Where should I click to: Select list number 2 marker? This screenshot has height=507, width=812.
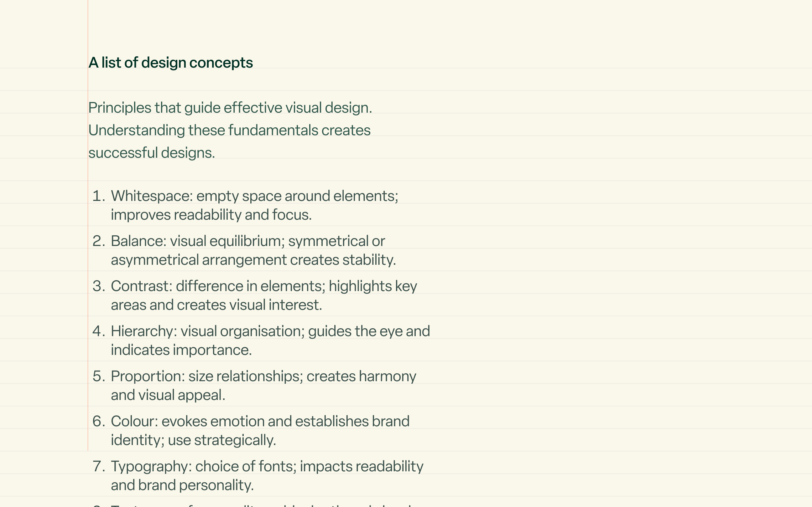click(99, 241)
